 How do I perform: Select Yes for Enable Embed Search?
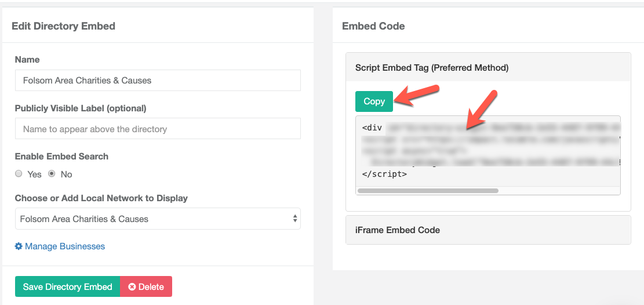click(19, 174)
